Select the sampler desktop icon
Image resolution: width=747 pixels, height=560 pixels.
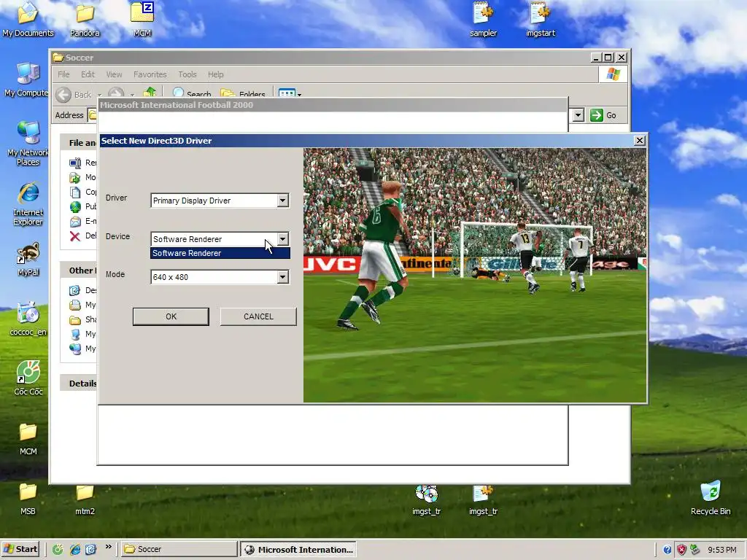[483, 20]
